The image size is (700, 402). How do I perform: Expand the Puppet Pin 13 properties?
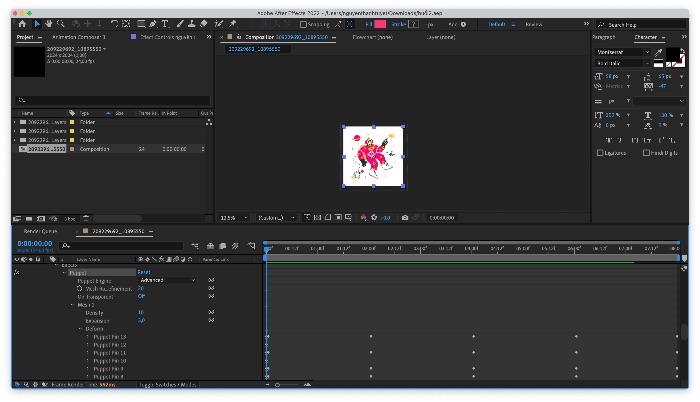pyautogui.click(x=88, y=337)
